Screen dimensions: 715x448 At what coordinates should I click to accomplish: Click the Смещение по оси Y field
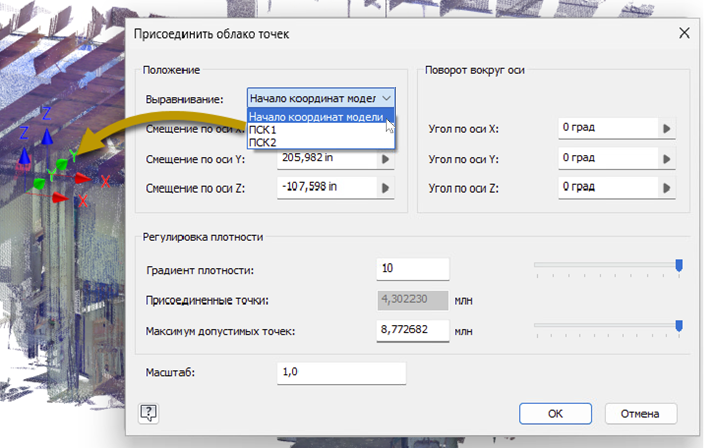point(327,158)
